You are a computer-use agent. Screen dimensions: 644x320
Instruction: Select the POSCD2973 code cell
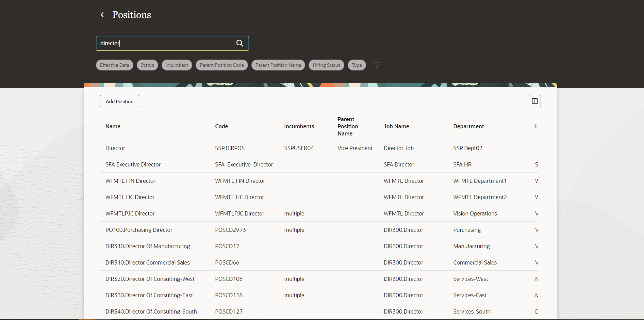(x=230, y=230)
